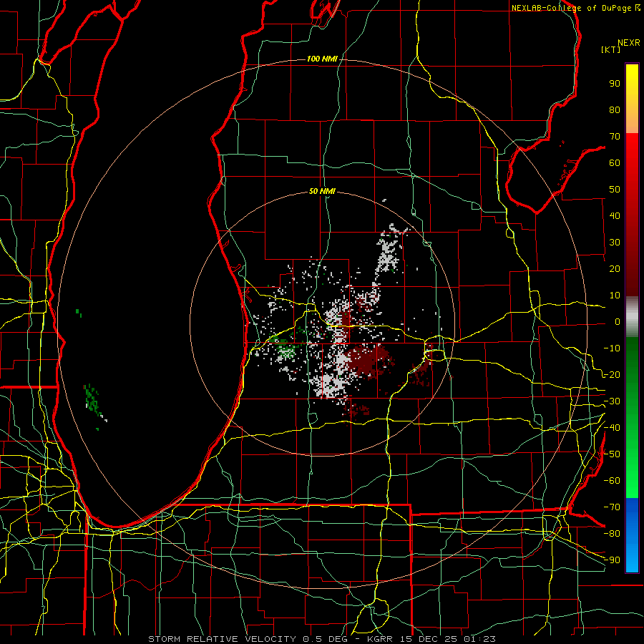This screenshot has width=644, height=644.
Task: Click the positive 20 scale value
Action: click(x=615, y=269)
